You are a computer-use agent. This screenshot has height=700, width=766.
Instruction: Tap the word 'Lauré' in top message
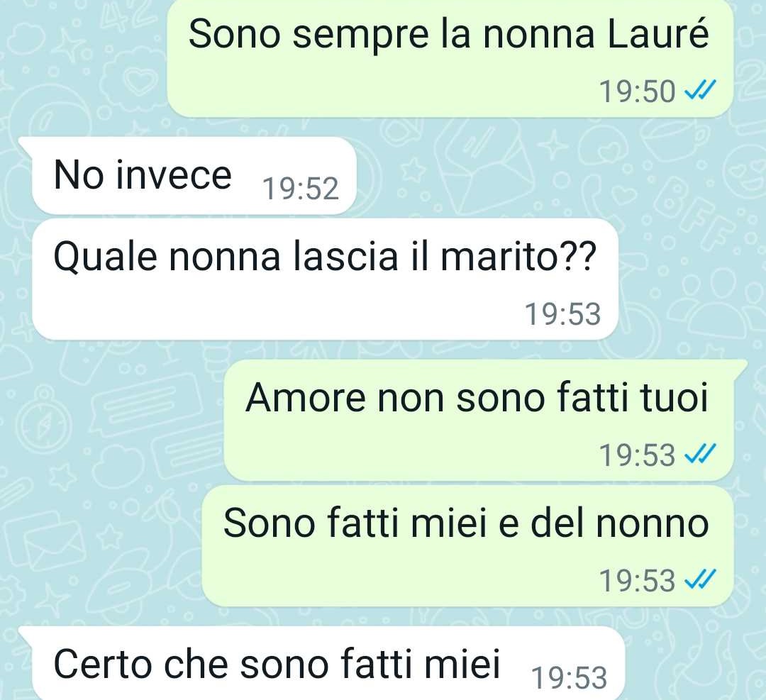click(658, 34)
